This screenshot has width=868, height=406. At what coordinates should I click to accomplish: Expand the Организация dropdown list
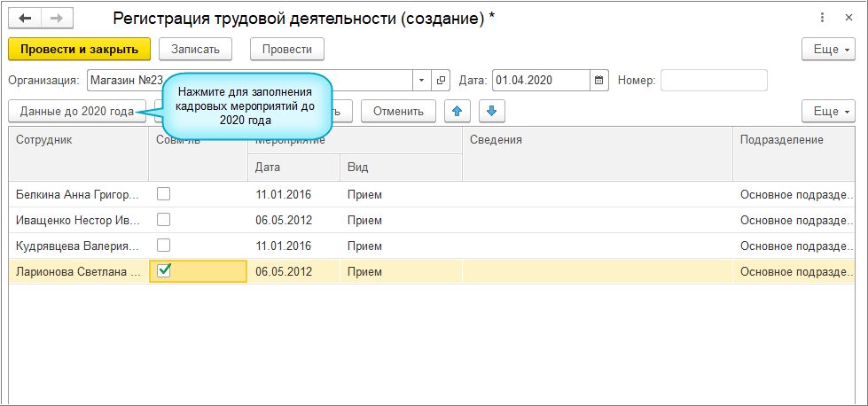point(421,81)
